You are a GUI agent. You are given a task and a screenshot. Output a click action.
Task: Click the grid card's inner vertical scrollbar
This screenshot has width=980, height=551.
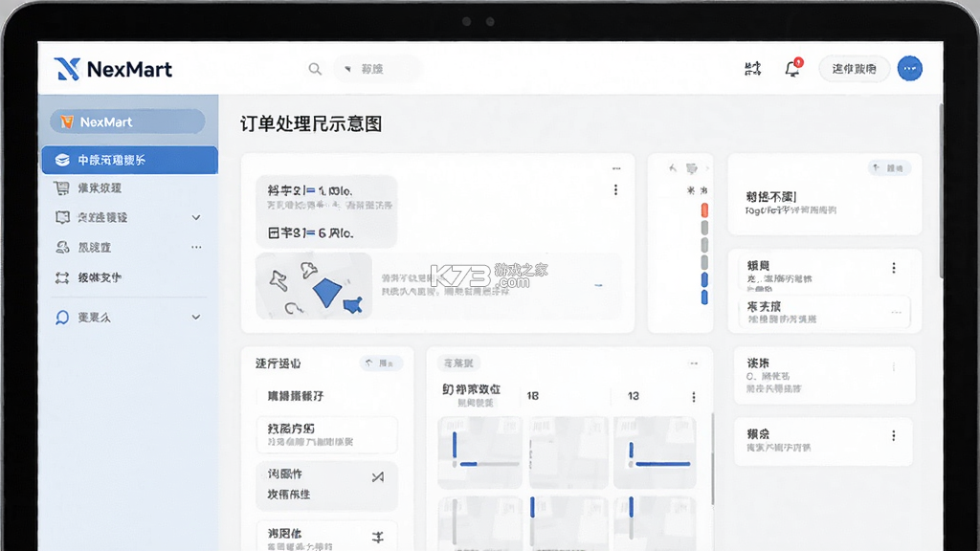click(x=712, y=459)
